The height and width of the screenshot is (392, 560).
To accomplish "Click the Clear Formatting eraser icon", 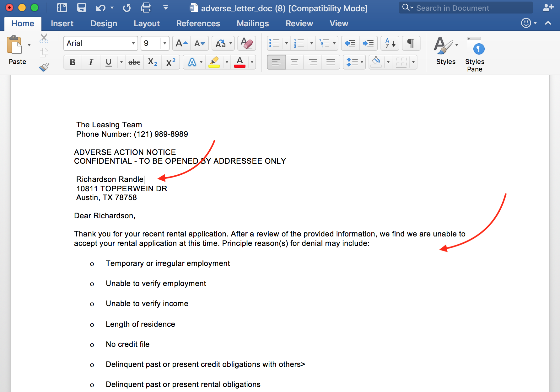I will tap(247, 43).
